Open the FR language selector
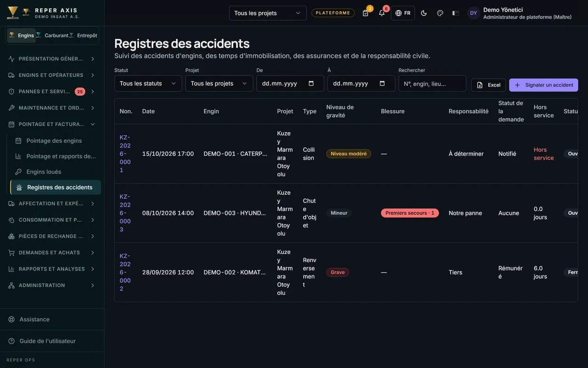 click(x=403, y=13)
